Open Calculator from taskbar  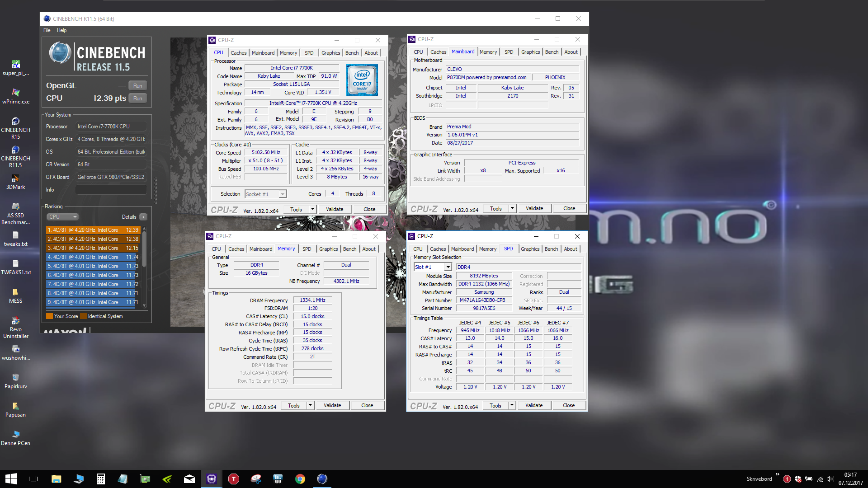(x=100, y=479)
